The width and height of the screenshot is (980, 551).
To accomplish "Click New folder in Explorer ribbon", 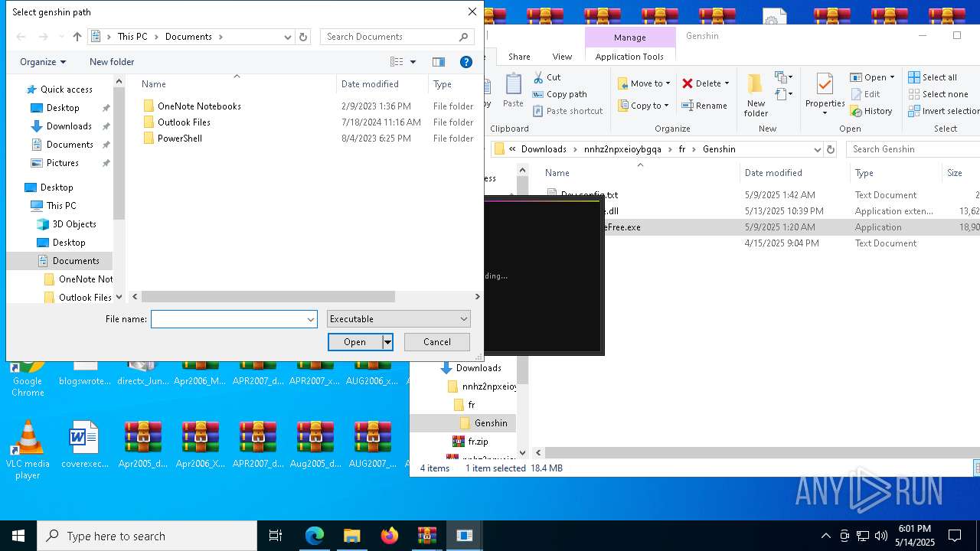I will point(756,95).
